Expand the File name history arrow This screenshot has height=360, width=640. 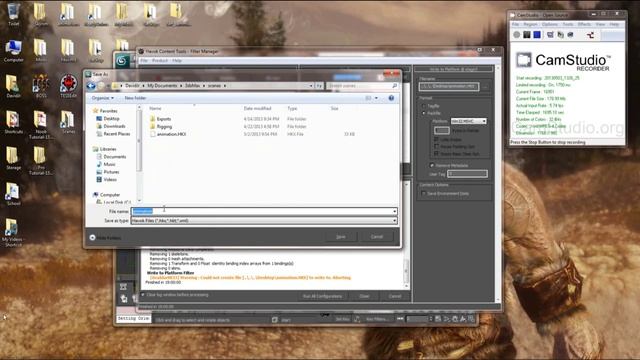(x=394, y=211)
